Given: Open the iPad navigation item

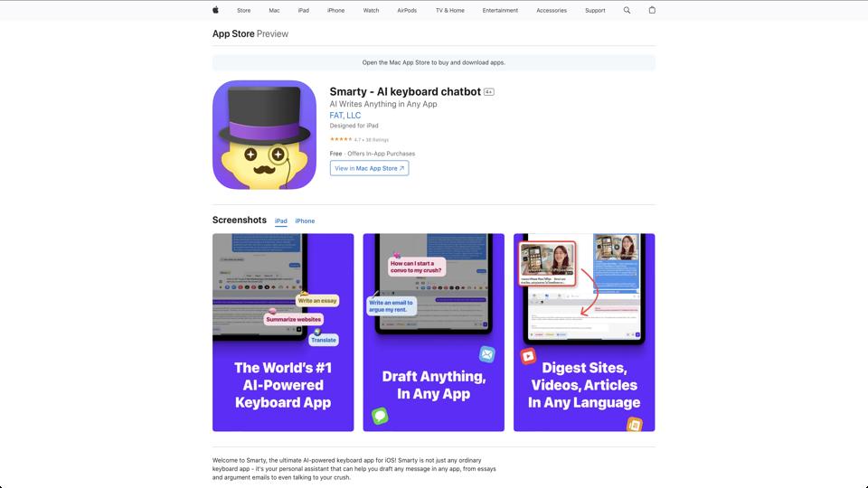Looking at the screenshot, I should [304, 11].
